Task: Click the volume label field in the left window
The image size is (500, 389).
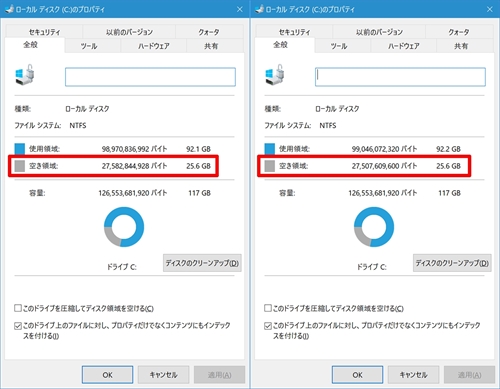Action: coord(150,77)
